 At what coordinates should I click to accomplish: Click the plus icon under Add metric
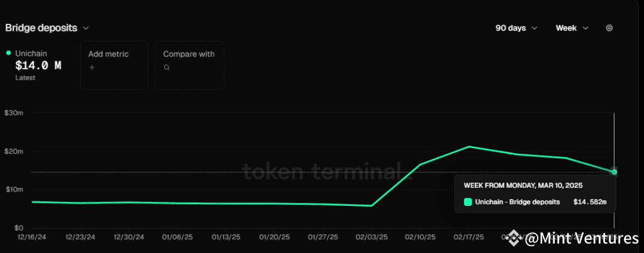[x=92, y=67]
